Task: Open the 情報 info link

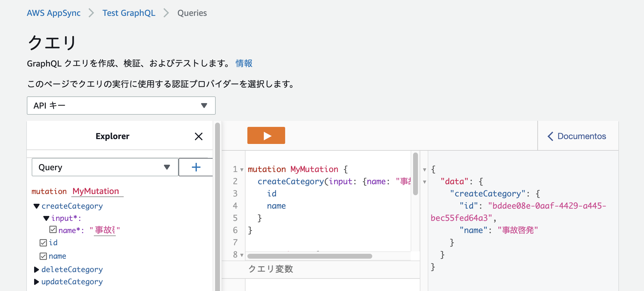Action: point(244,63)
